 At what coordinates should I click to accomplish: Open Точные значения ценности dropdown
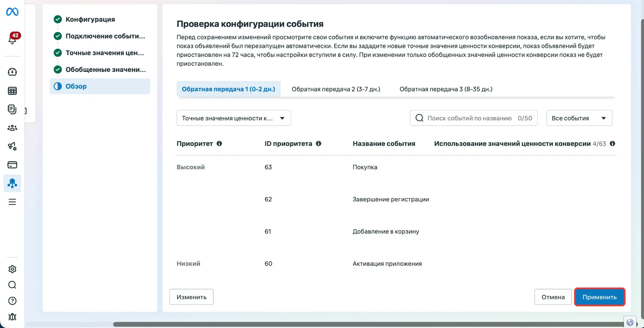[x=234, y=118]
